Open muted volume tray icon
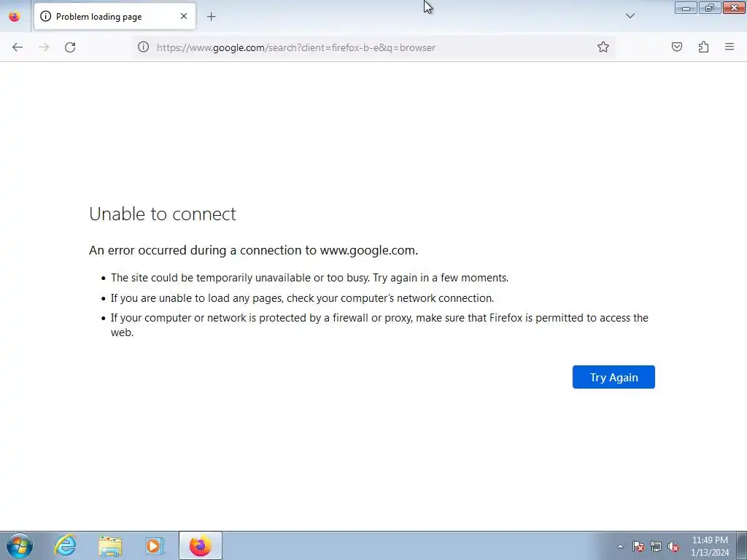 (673, 546)
